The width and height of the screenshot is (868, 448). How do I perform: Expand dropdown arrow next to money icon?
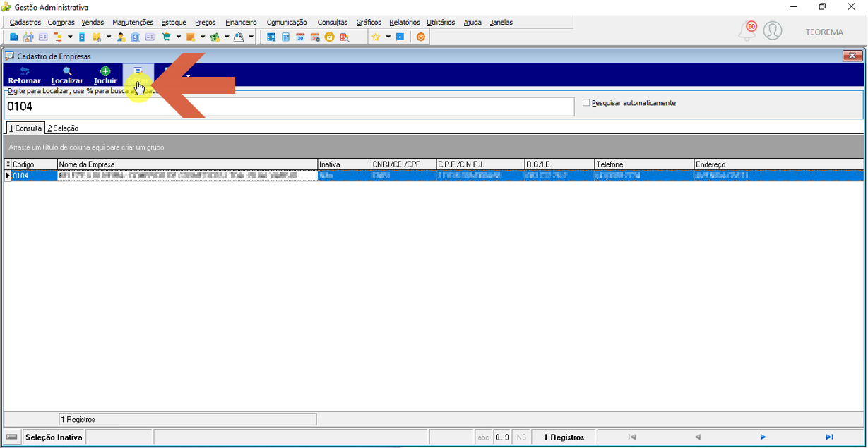point(226,37)
